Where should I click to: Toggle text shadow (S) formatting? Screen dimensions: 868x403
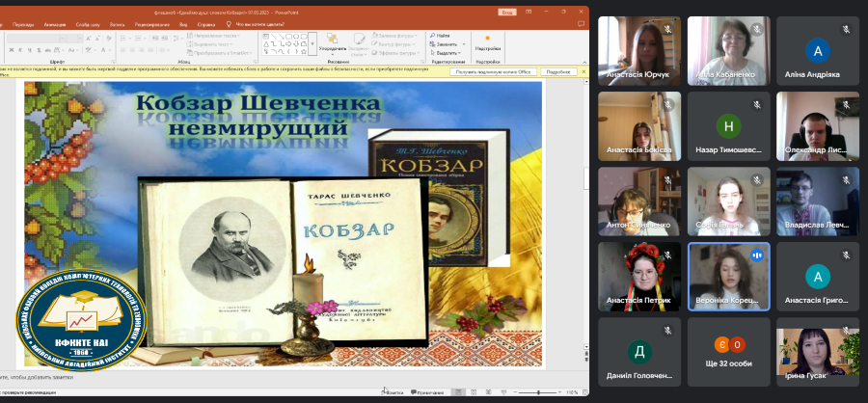(39, 50)
